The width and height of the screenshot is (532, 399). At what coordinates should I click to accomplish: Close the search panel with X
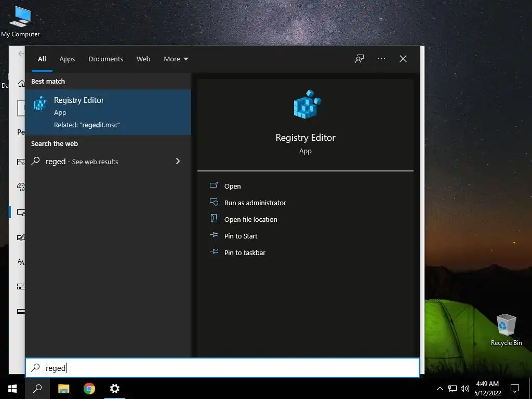click(x=403, y=59)
